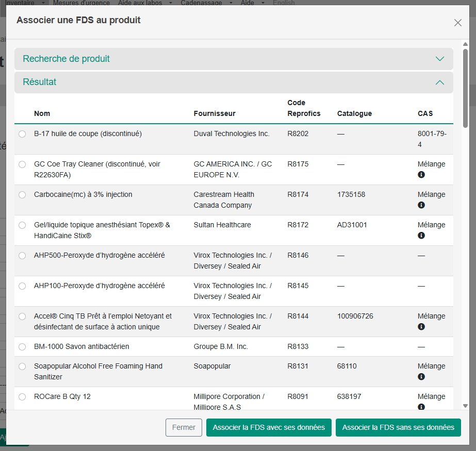Click catalogue number AD31001
This screenshot has height=451, width=476.
(352, 225)
